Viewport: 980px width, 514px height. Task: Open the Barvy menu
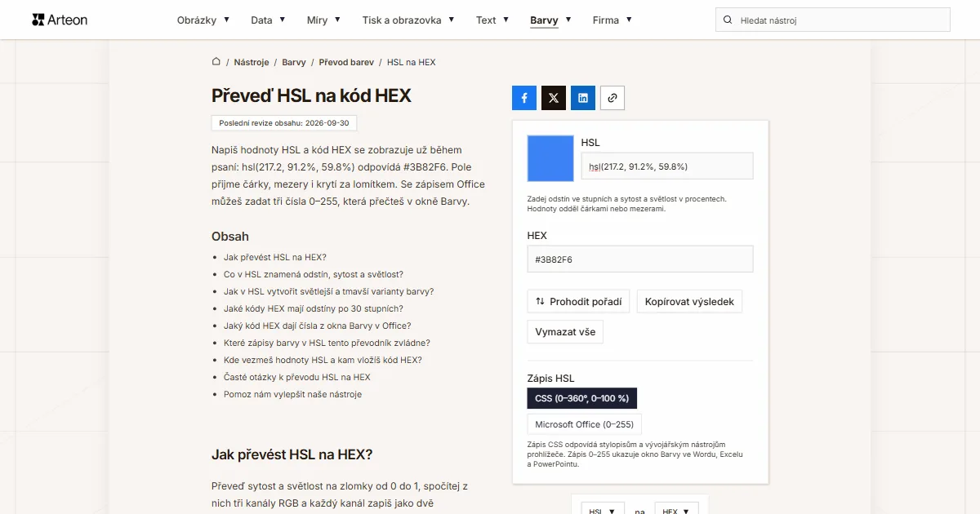(550, 20)
